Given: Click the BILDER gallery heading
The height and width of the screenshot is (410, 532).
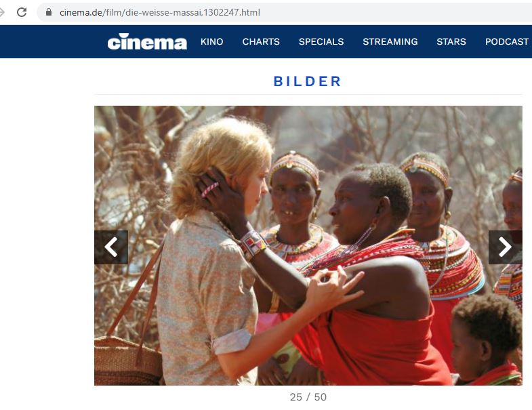Looking at the screenshot, I should [x=308, y=81].
